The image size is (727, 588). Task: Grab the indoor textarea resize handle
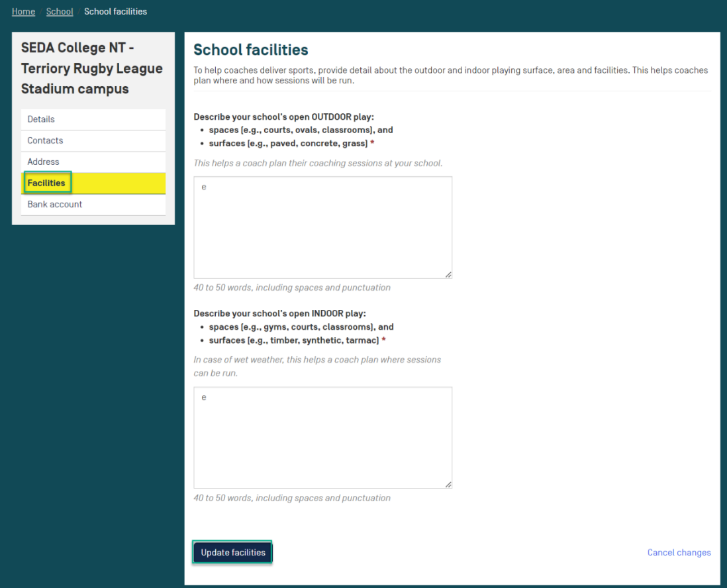tap(448, 485)
